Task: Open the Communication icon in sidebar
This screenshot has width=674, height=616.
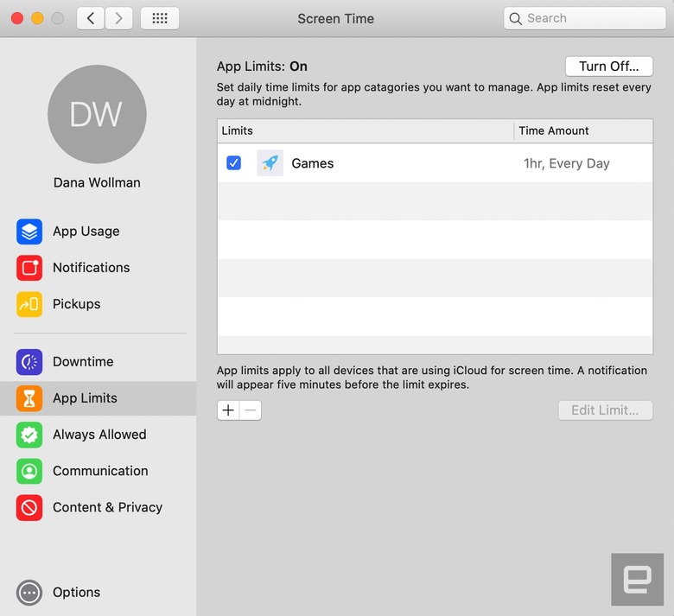Action: (29, 471)
